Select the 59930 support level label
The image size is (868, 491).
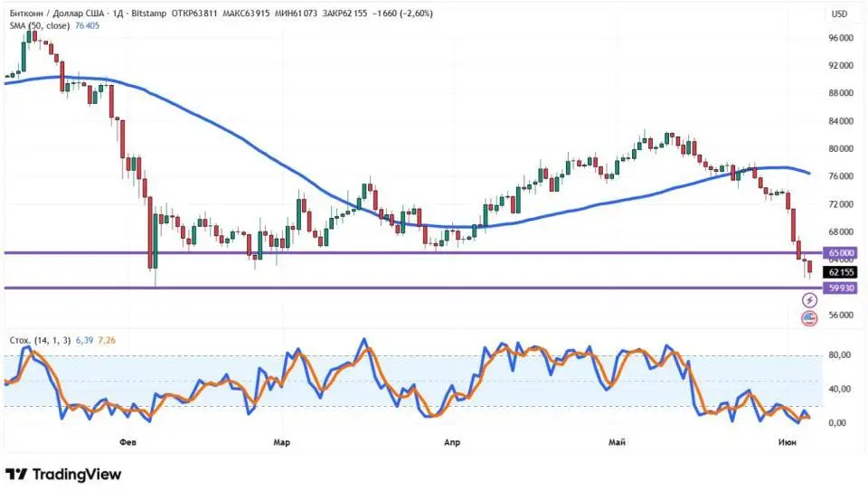tap(840, 288)
